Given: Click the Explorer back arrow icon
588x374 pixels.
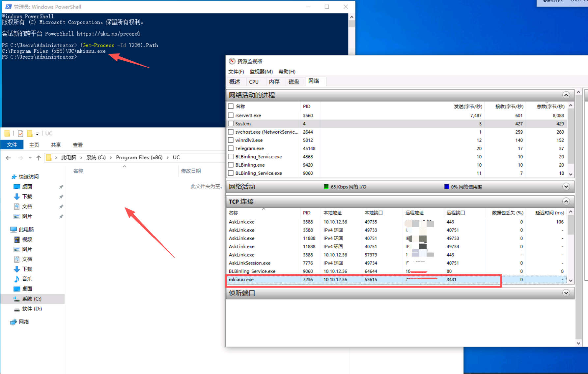Looking at the screenshot, I should pyautogui.click(x=8, y=158).
